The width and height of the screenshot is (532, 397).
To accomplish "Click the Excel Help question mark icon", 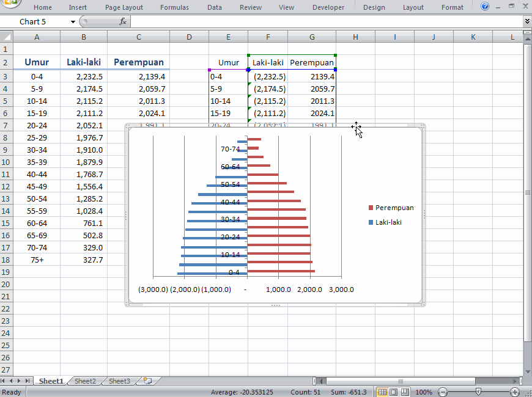I will click(x=485, y=6).
